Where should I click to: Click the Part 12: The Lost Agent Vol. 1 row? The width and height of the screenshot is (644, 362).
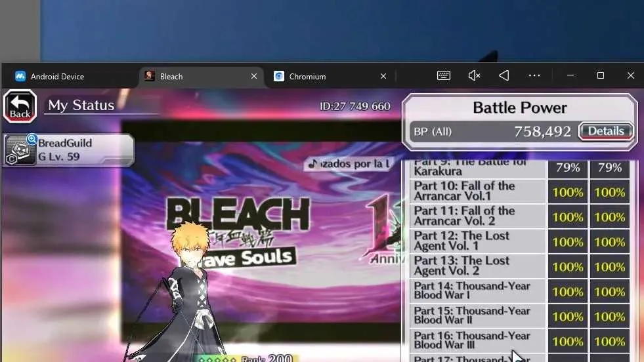tap(519, 241)
